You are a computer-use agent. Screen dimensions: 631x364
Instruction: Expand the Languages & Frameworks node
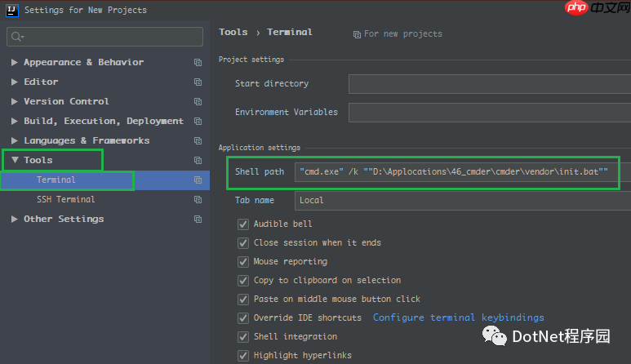click(15, 140)
